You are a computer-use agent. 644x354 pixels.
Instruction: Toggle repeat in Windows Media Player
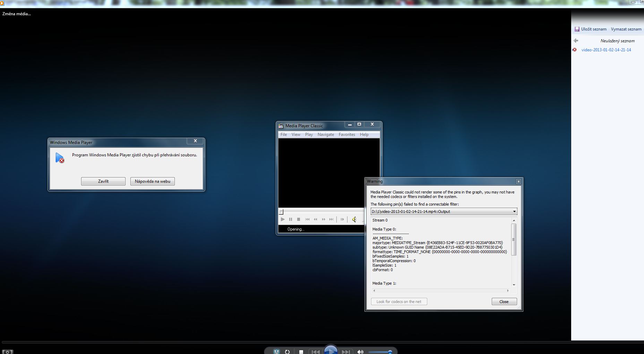(287, 352)
